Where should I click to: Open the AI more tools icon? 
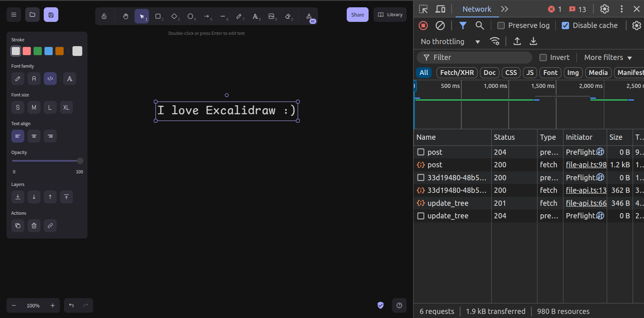coord(309,16)
